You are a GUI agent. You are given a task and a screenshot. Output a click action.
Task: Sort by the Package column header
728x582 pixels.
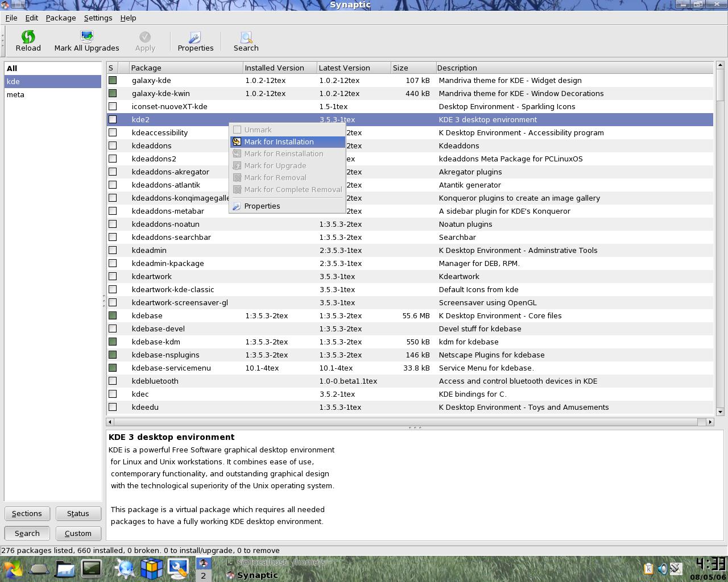(x=186, y=68)
